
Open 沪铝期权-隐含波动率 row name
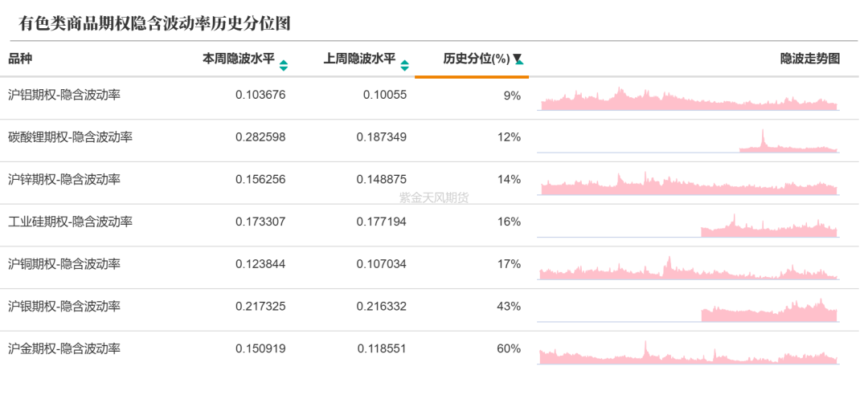pos(64,95)
